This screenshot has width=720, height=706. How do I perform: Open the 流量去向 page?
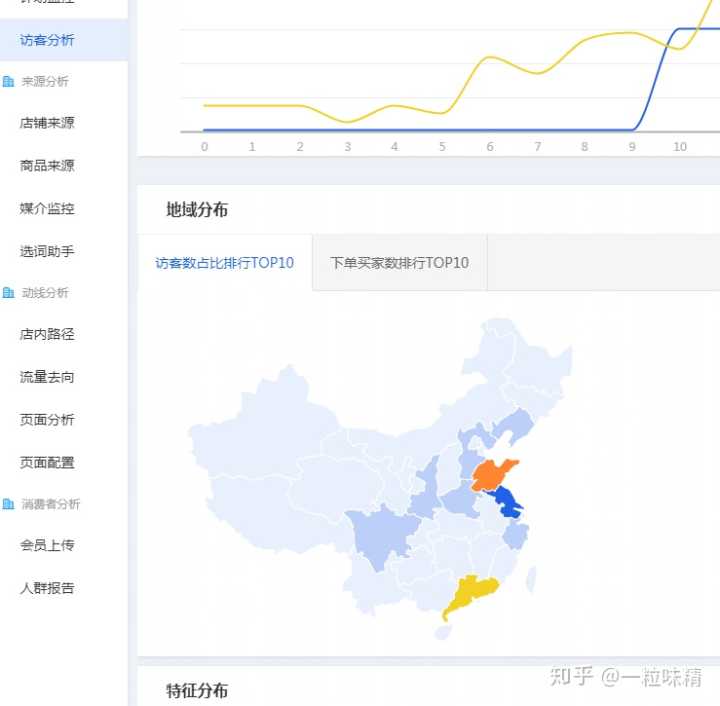(47, 377)
